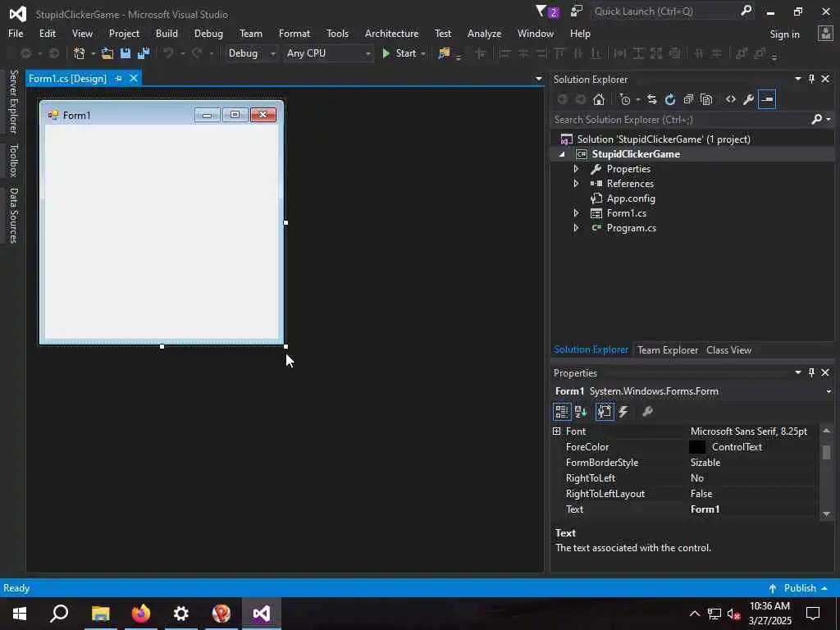Open the Form1 object selector dropdown in Properties
The image size is (840, 630).
(x=829, y=391)
